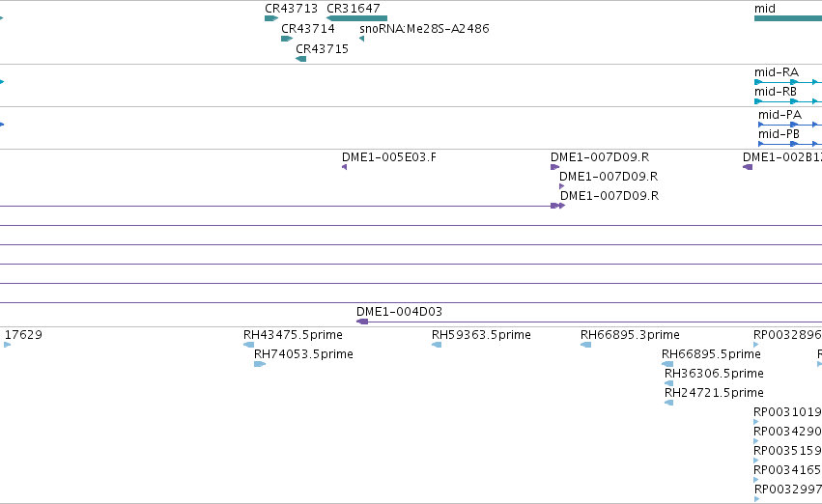Click the mid-RB transcript name

(776, 92)
